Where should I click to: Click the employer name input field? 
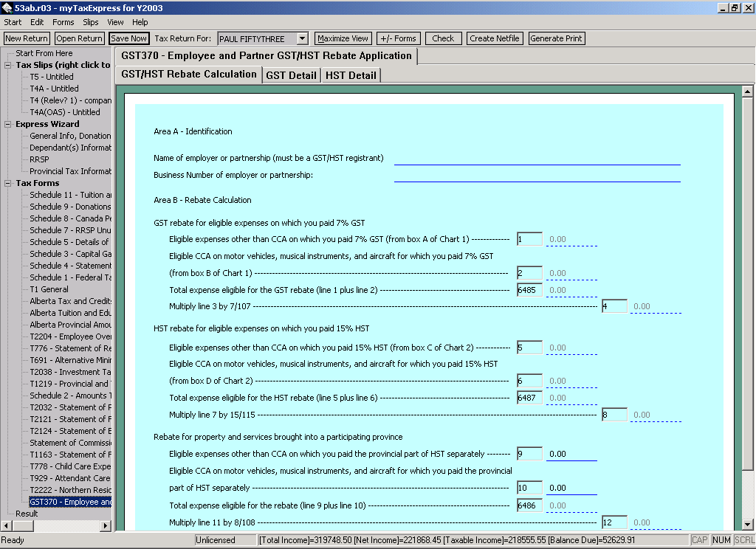[x=537, y=158]
